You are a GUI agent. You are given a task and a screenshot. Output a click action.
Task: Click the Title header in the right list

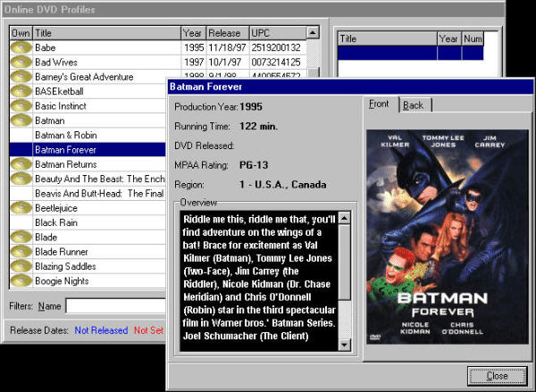tap(388, 38)
